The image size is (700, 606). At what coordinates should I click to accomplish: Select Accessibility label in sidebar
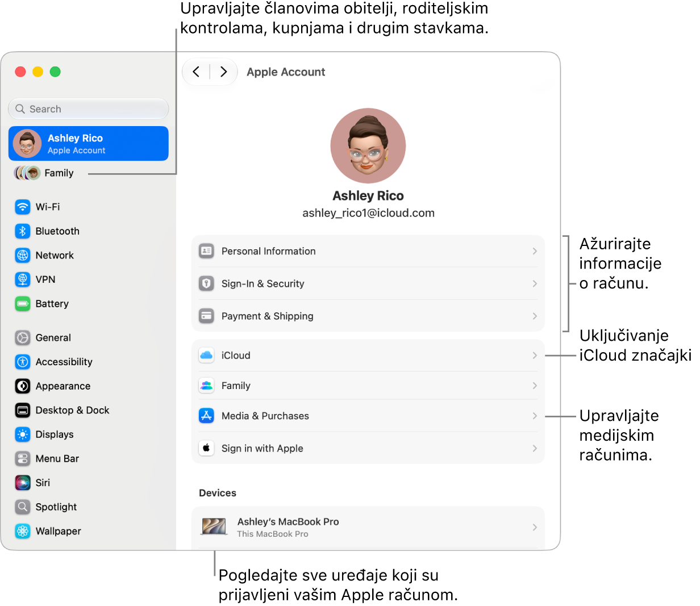[64, 362]
